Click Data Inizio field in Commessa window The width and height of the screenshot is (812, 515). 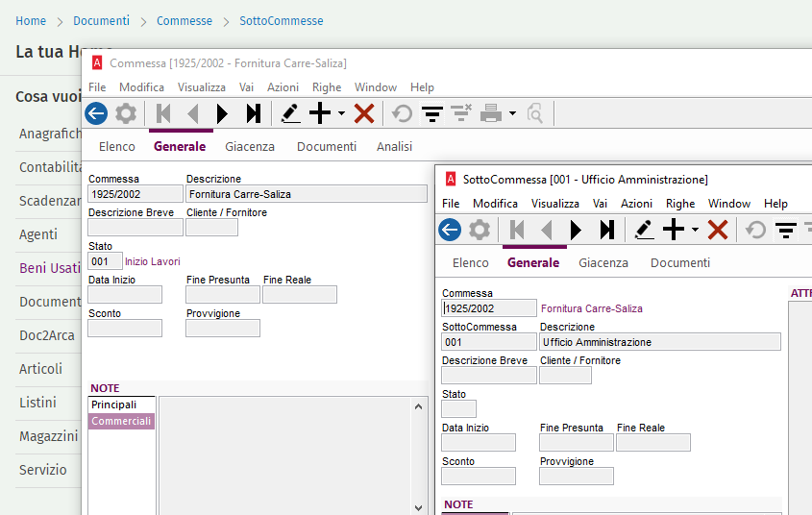pos(125,295)
